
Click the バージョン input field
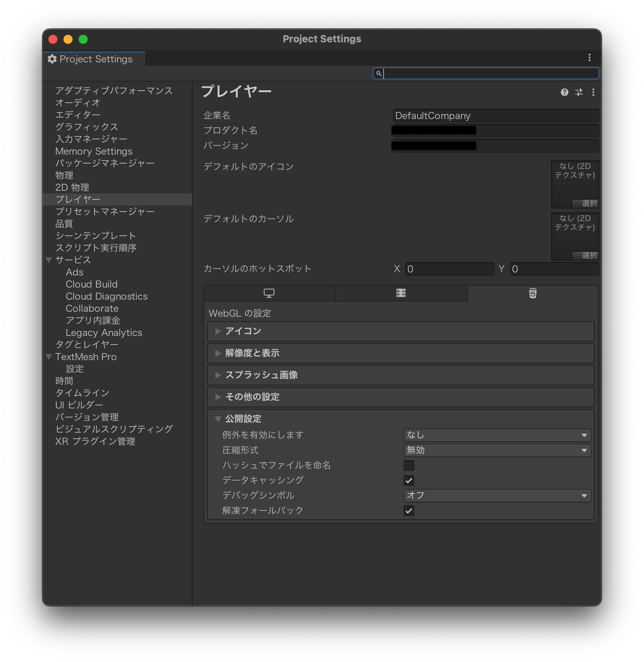(x=496, y=146)
